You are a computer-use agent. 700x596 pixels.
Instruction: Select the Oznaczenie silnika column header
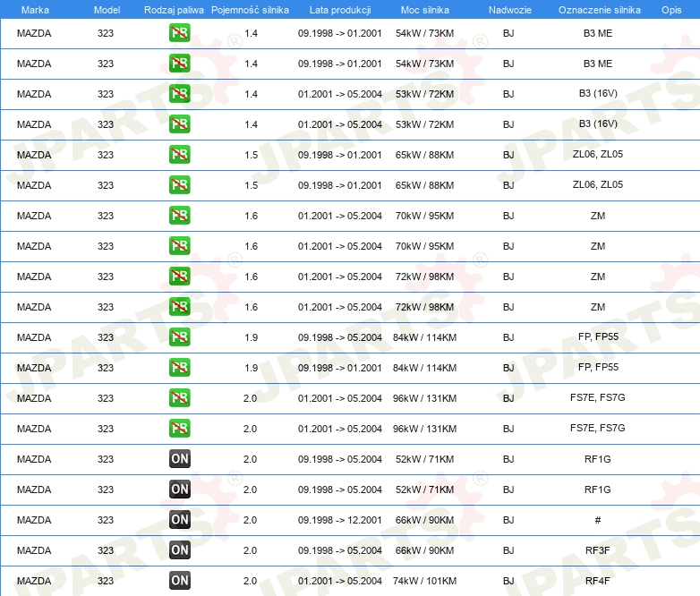pyautogui.click(x=599, y=10)
